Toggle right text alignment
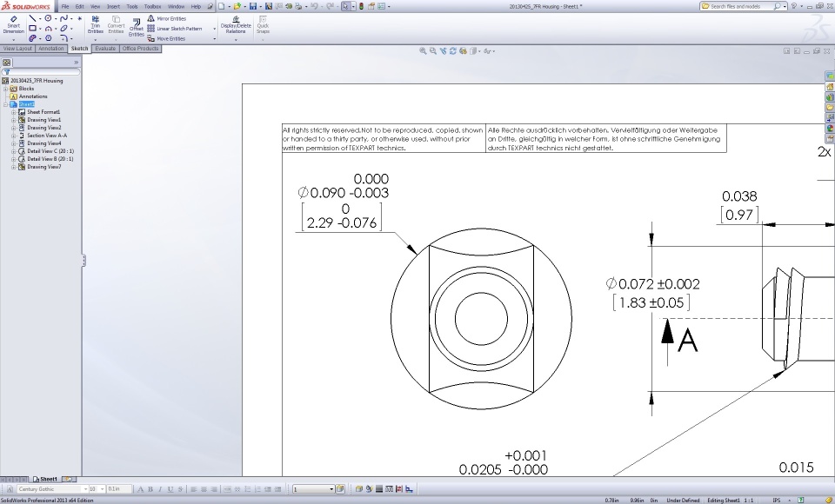Screen dimensions: 835x504 (214, 489)
